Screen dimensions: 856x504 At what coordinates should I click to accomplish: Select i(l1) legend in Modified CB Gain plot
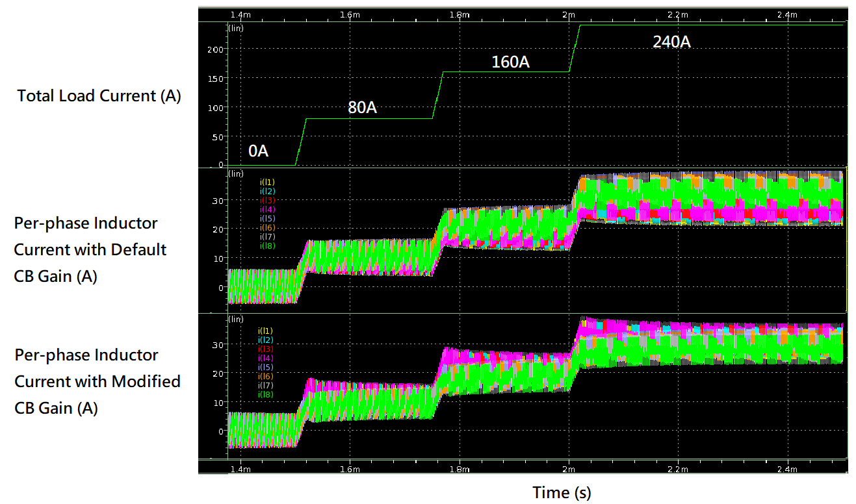click(x=266, y=331)
